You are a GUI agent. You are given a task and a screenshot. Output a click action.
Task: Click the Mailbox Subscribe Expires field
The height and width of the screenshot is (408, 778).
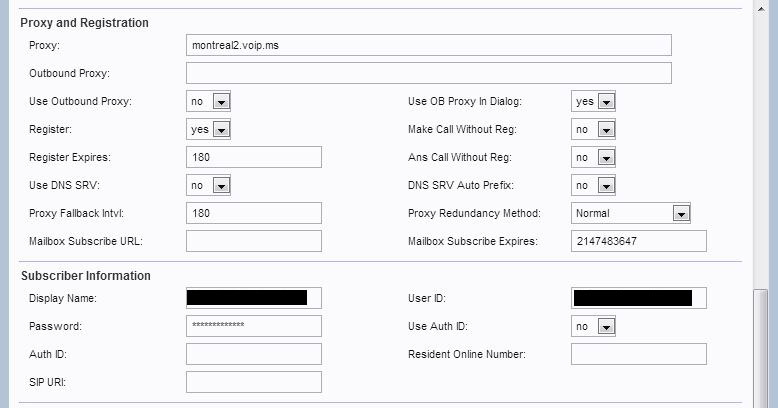coord(638,241)
